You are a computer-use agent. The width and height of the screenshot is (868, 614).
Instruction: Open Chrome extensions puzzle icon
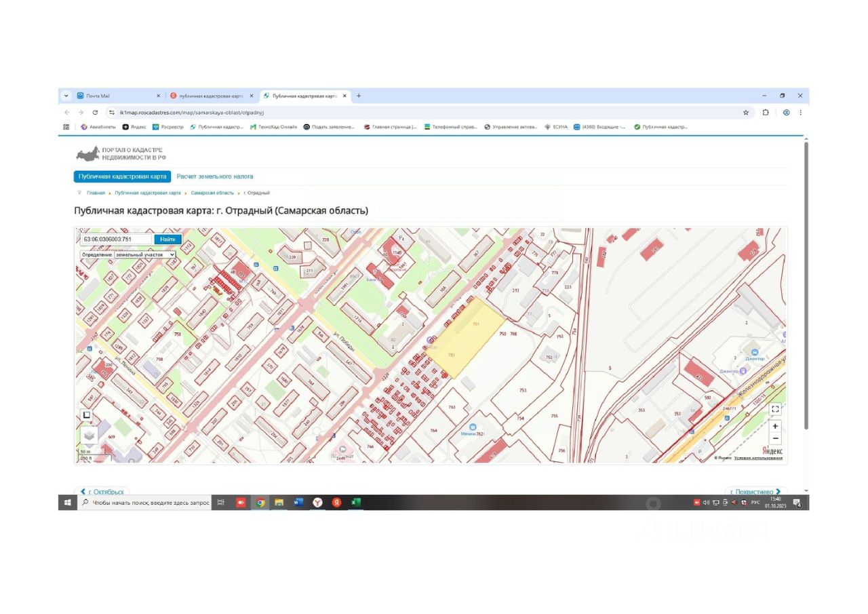(766, 113)
